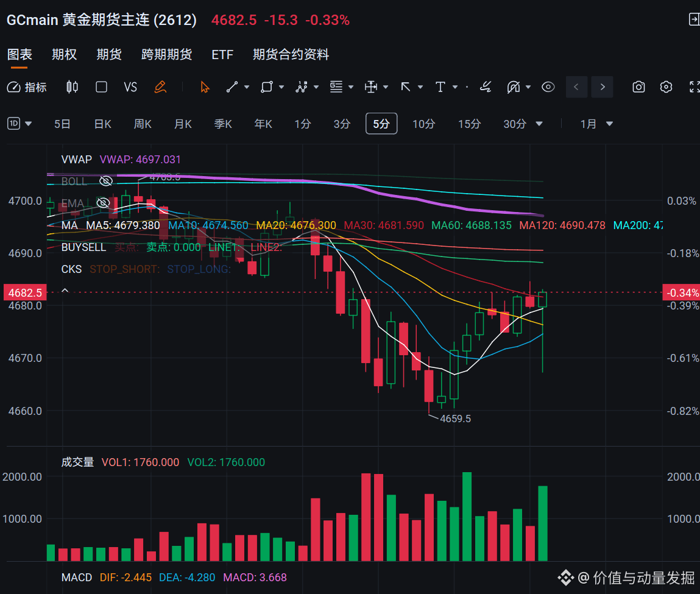The width and height of the screenshot is (700, 594).
Task: Expand Fibonacci tool options arrow
Action: click(351, 87)
